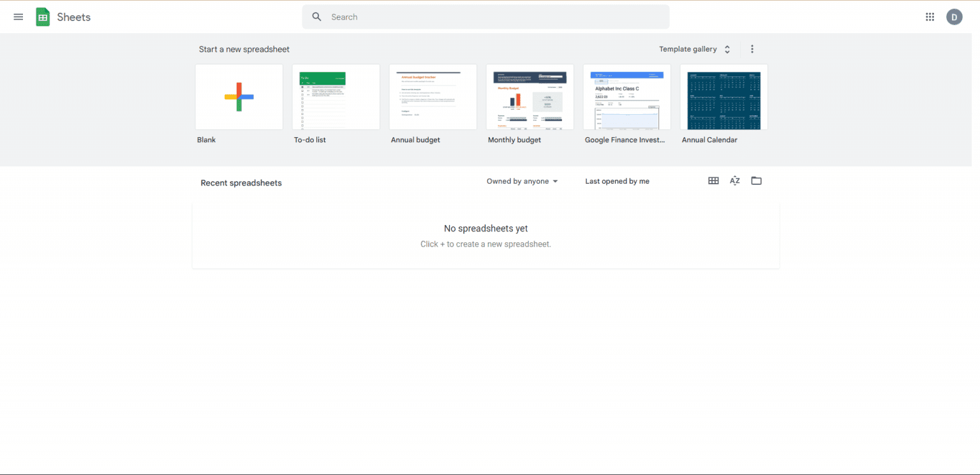Select the Annual budget template

click(433, 96)
